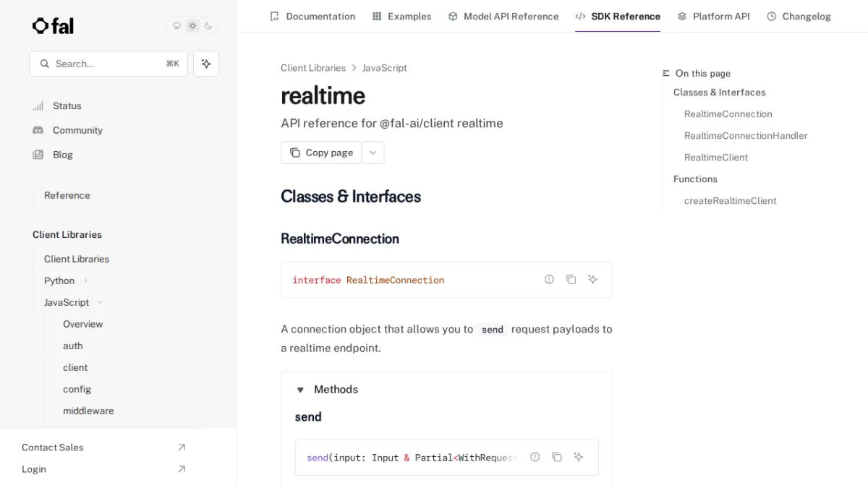Jump to RealtimeConnectionHandler in contents
The height and width of the screenshot is (488, 868).
(746, 136)
